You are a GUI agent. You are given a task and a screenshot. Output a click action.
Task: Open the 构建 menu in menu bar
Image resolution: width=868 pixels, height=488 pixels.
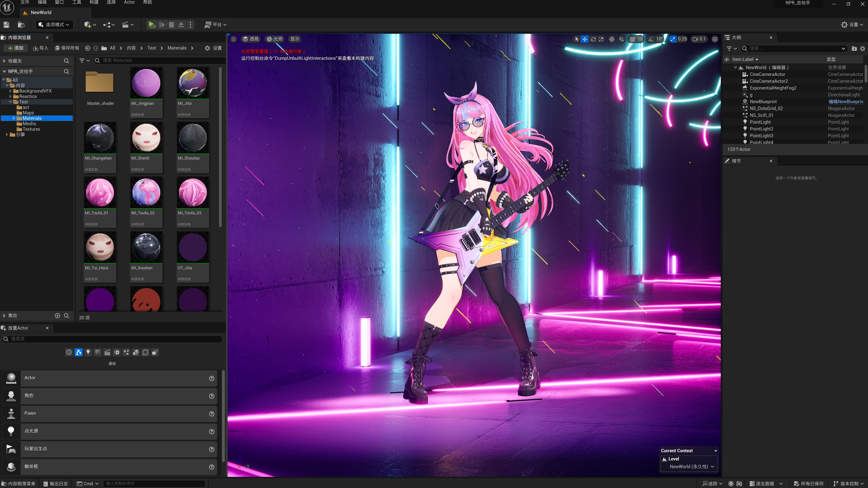(x=94, y=2)
